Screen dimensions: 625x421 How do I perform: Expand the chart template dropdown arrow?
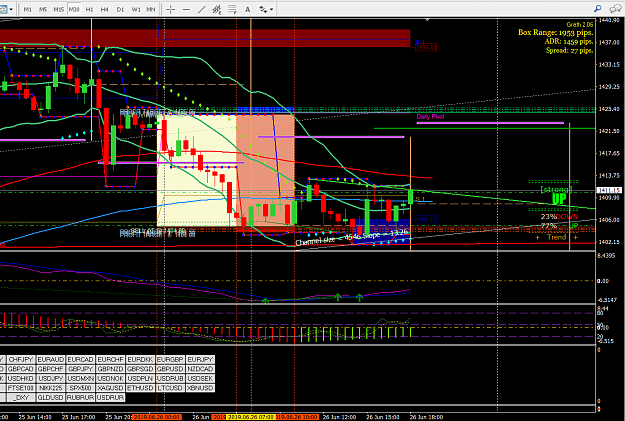(11, 9)
